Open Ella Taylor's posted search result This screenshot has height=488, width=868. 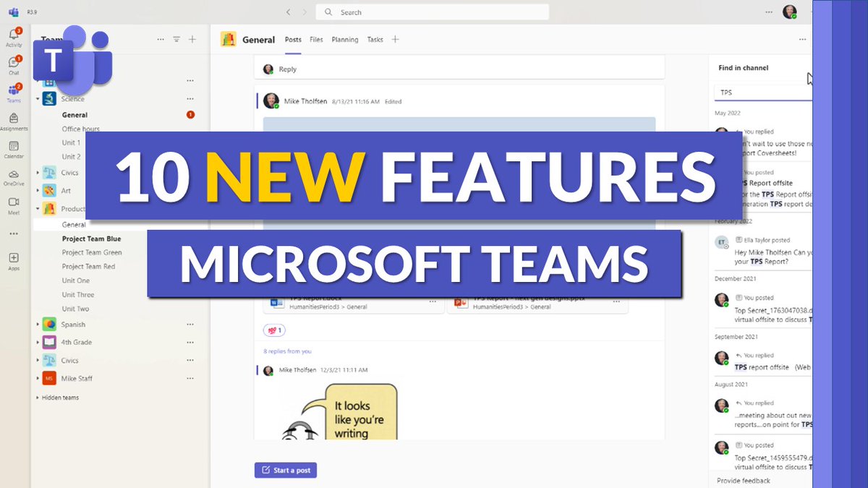[x=764, y=250]
